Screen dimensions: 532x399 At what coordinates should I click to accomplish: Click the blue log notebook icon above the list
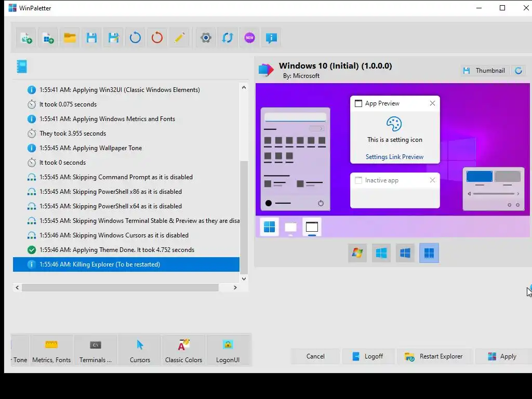[x=22, y=66]
